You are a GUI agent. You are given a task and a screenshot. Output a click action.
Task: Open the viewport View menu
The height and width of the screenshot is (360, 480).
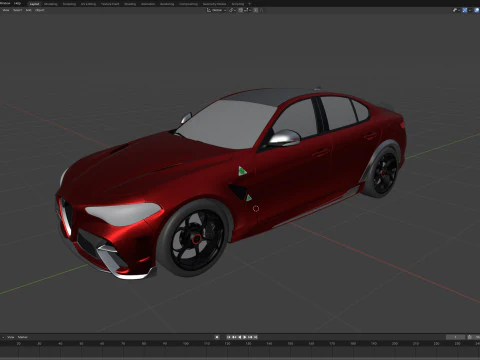6,10
